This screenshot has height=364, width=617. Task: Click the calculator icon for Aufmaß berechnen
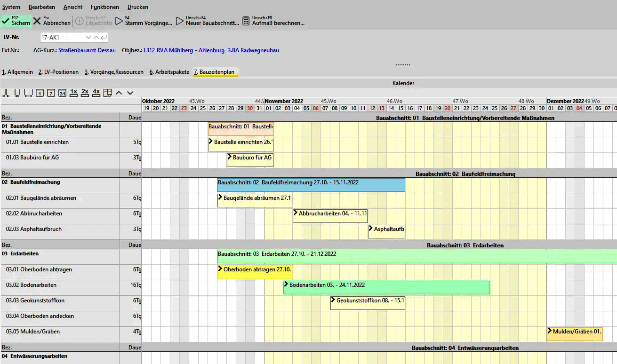[x=246, y=21]
